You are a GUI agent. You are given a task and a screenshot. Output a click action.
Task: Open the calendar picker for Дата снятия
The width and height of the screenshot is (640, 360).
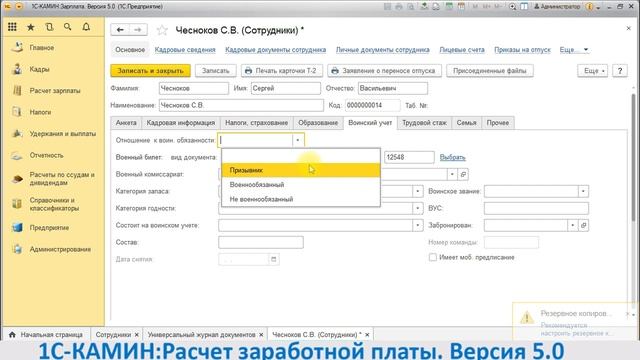point(274,259)
